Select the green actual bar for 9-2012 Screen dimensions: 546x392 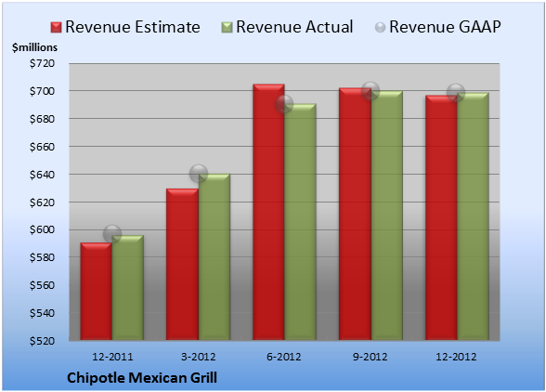(x=387, y=216)
